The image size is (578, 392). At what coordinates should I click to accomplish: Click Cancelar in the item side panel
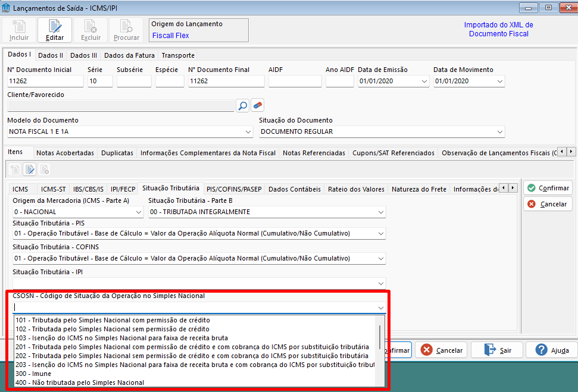548,204
